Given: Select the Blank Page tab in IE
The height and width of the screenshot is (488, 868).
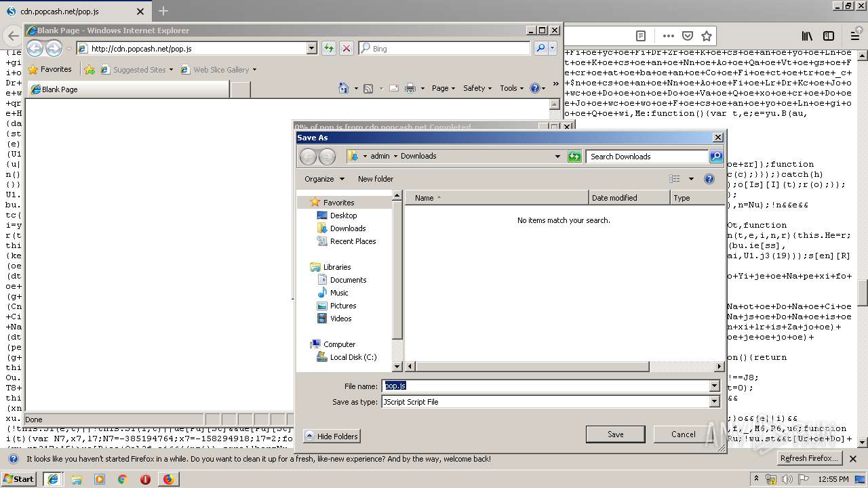Looking at the screenshot, I should 127,89.
